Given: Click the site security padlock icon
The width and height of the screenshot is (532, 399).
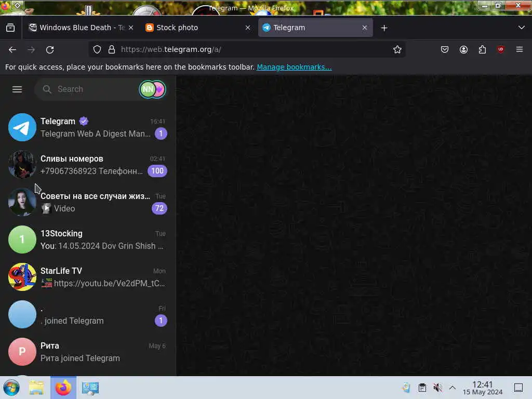Looking at the screenshot, I should [x=112, y=49].
